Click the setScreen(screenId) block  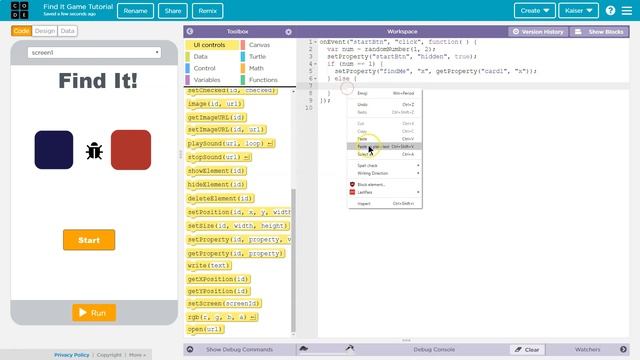[x=224, y=303]
